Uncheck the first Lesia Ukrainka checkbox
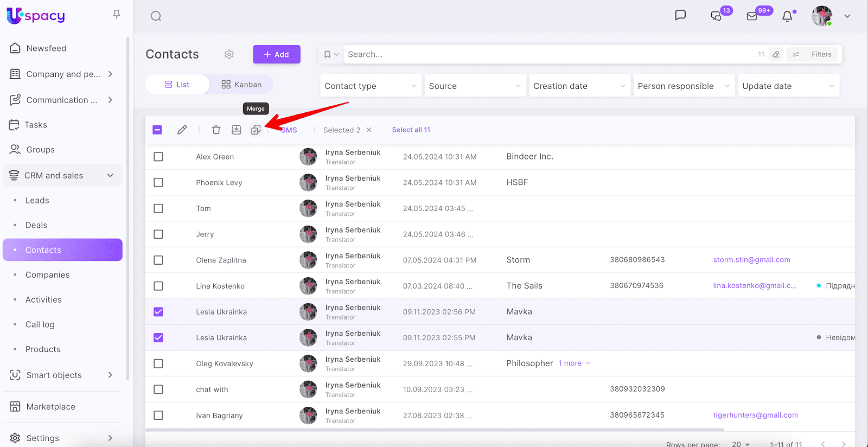 [158, 312]
